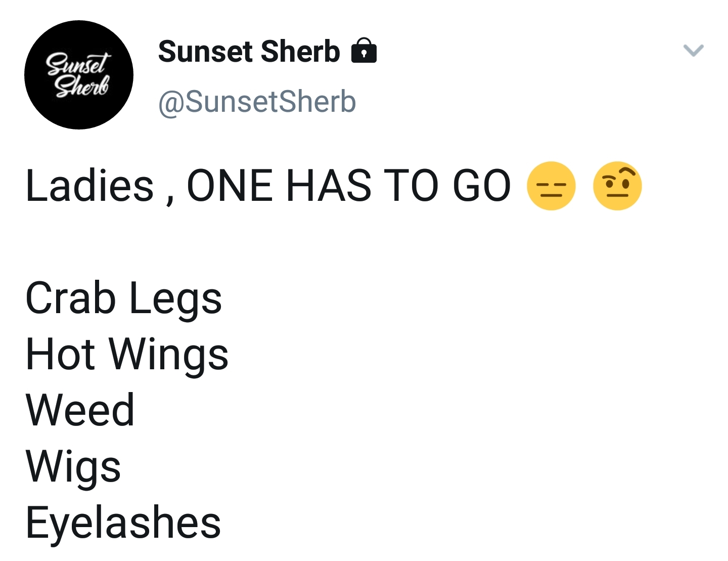The image size is (728, 561).
Task: Click the expressionless face emoji
Action: coord(551,186)
